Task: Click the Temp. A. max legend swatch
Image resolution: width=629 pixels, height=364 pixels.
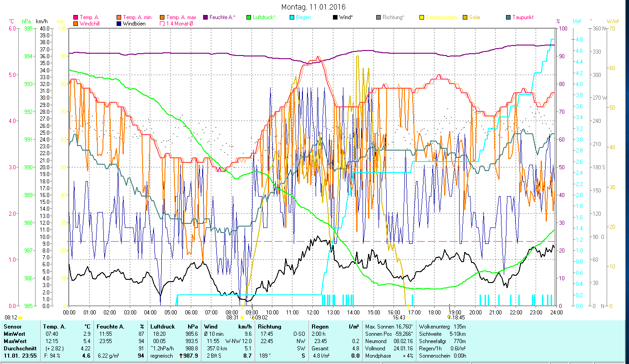Action: (162, 17)
